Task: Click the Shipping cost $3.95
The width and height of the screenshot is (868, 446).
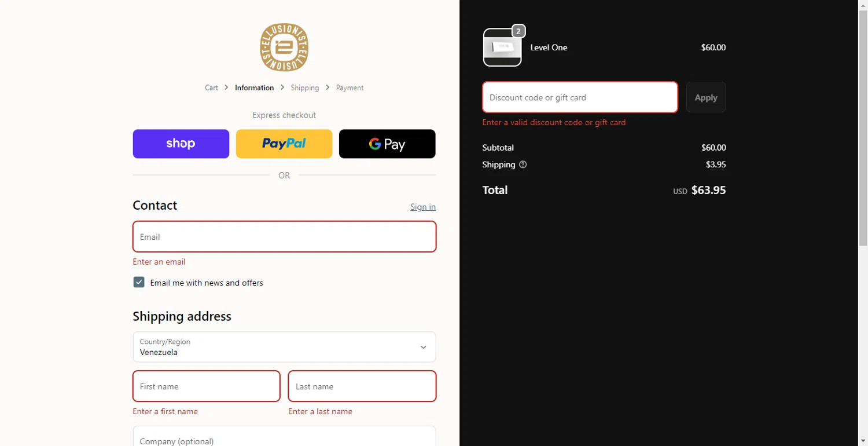Action: coord(716,164)
